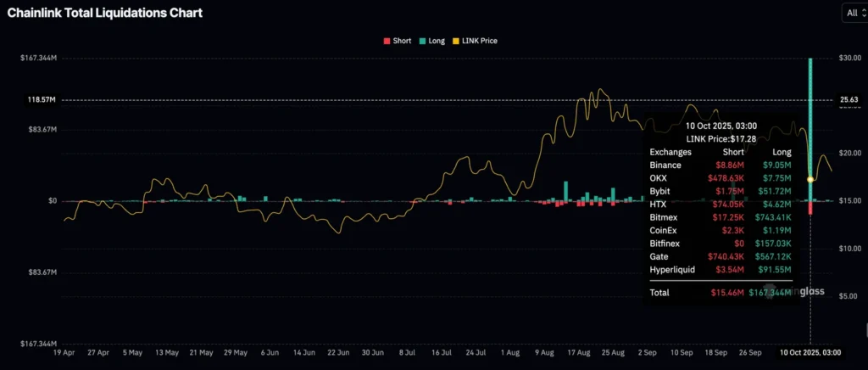The image size is (868, 370).
Task: Open the All exchanges dropdown
Action: pos(853,12)
